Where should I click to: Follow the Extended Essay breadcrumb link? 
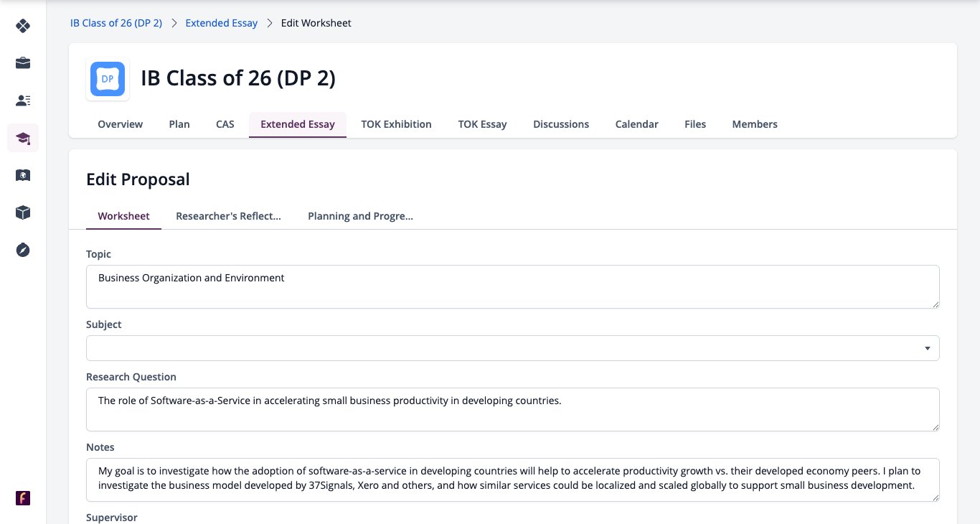click(x=222, y=23)
